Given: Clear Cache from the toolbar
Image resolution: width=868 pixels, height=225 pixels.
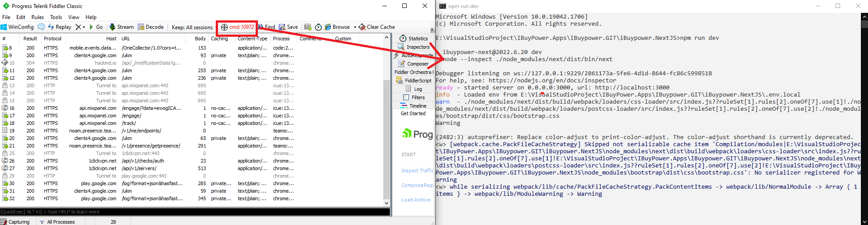Looking at the screenshot, I should (x=377, y=27).
